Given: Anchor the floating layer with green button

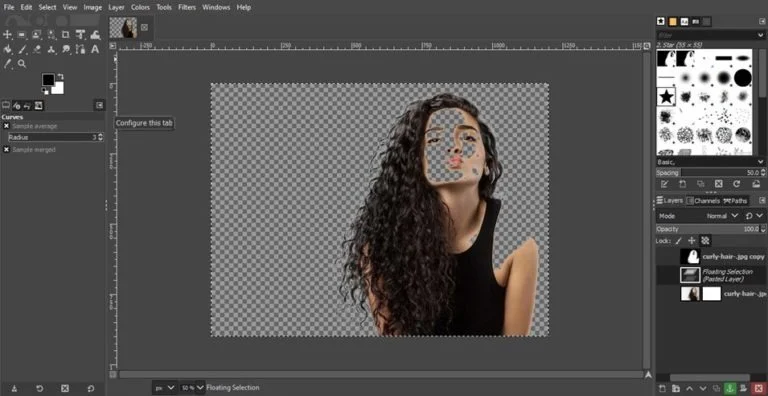Looking at the screenshot, I should pyautogui.click(x=730, y=389).
